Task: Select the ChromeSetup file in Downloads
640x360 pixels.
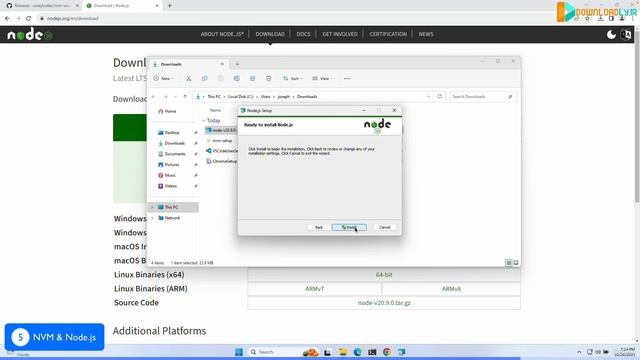Action: [x=221, y=161]
